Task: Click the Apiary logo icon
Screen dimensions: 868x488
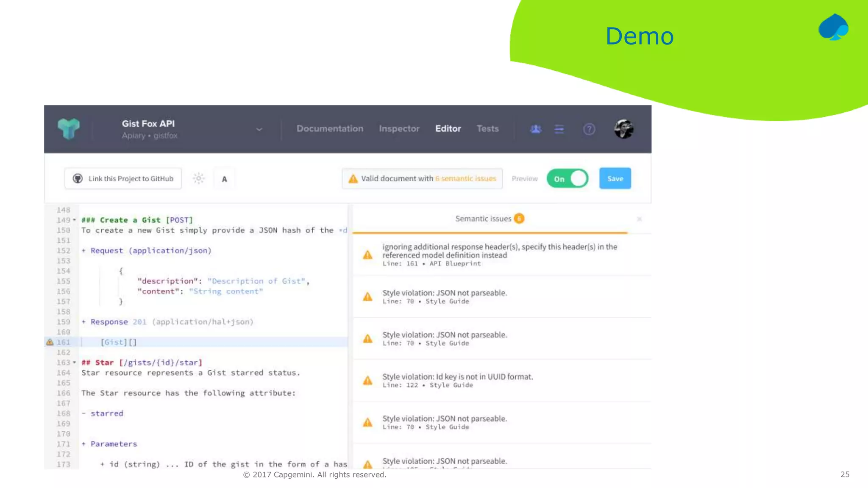Action: tap(69, 129)
